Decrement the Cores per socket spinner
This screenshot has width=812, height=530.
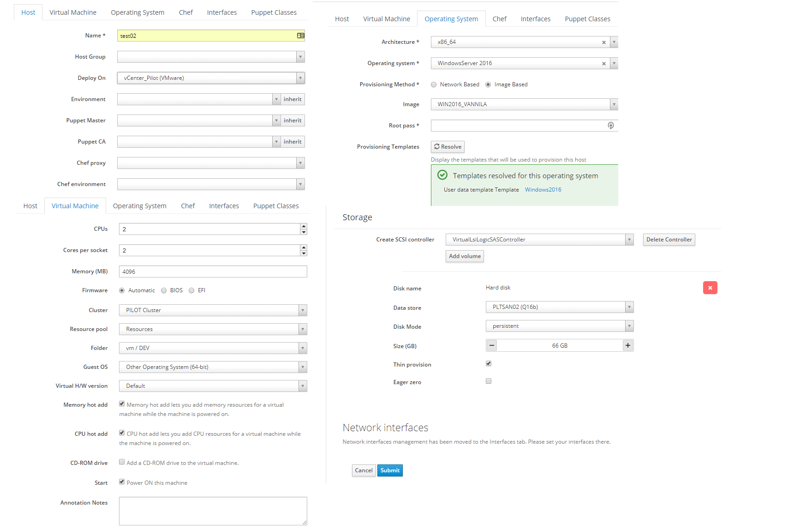pos(304,253)
